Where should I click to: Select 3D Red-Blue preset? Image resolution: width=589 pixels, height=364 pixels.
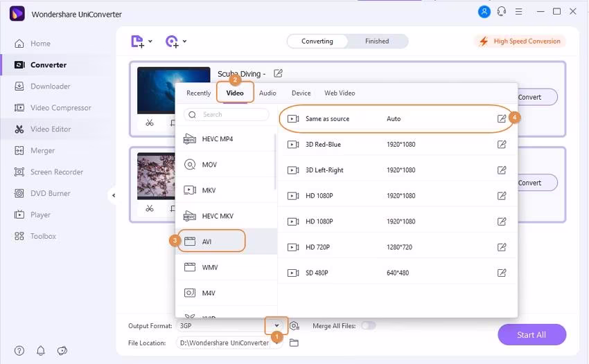(396, 144)
